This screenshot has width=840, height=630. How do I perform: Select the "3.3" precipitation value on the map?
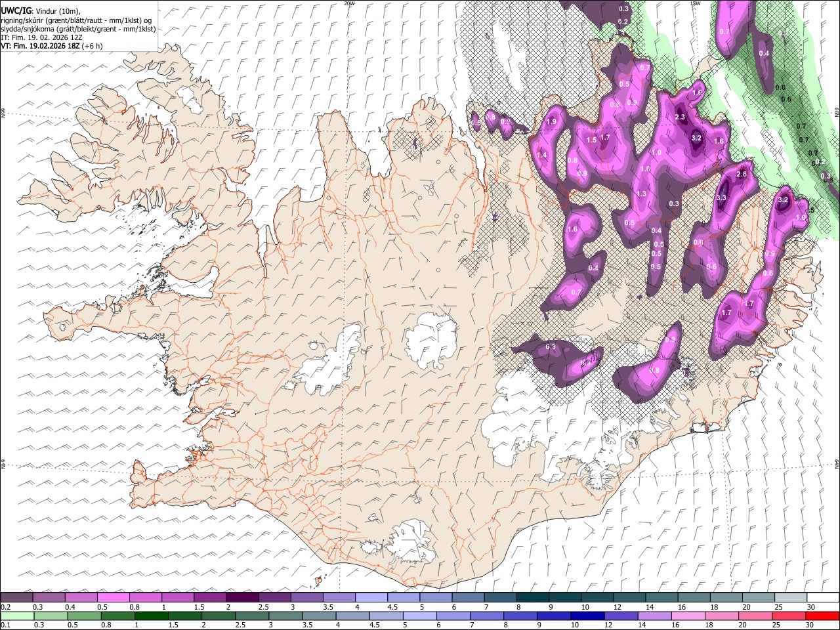pyautogui.click(x=721, y=198)
